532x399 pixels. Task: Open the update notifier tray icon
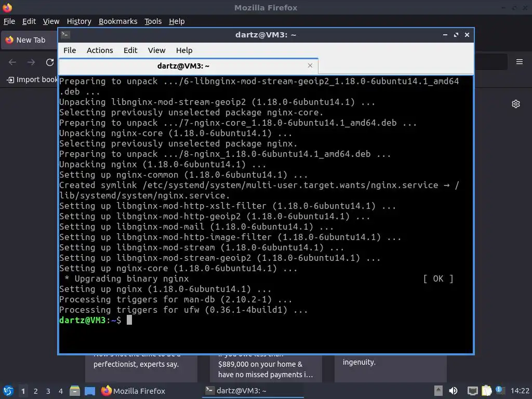pos(499,390)
